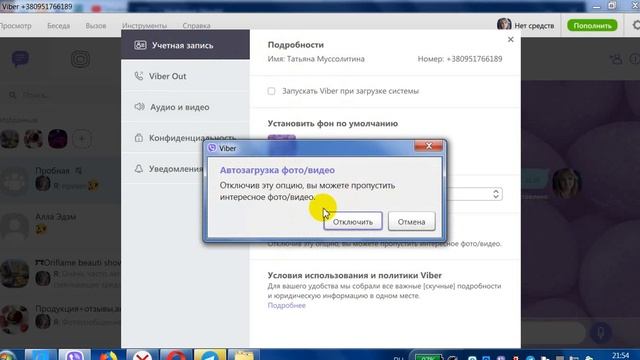Switch to the Viber Out tab
This screenshot has height=360, width=640.
coord(185,76)
